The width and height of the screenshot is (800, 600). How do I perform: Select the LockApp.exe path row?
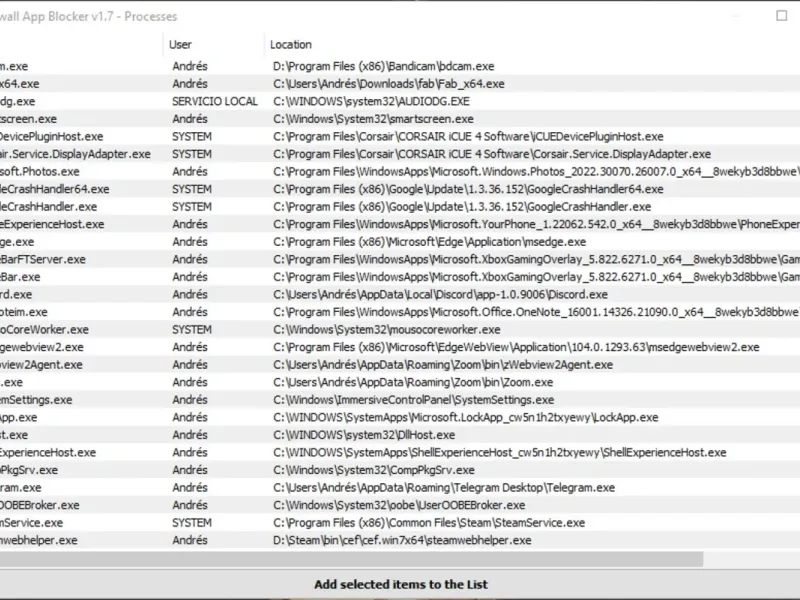pos(466,417)
